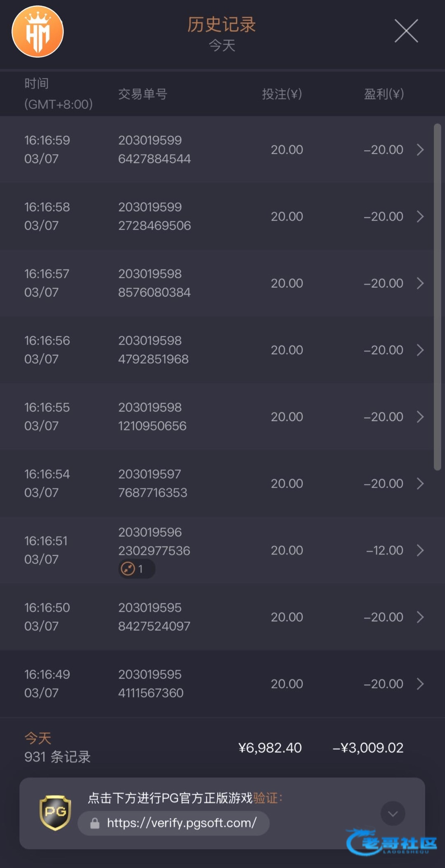Show details of the 16:16:54 transaction
This screenshot has height=868, width=445.
(x=420, y=483)
